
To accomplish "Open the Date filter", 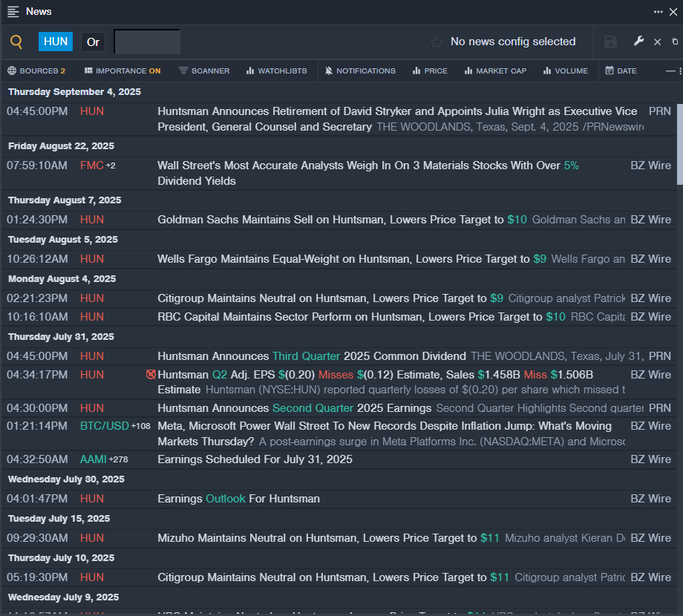I will click(x=621, y=71).
